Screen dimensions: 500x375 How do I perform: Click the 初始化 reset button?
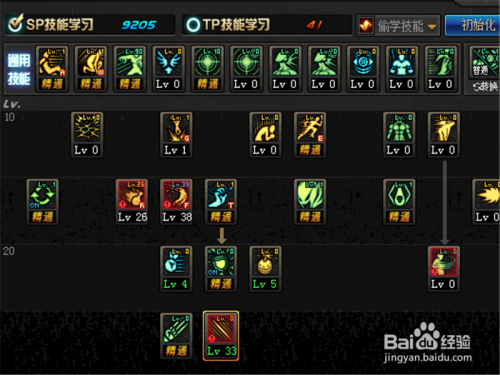[474, 25]
